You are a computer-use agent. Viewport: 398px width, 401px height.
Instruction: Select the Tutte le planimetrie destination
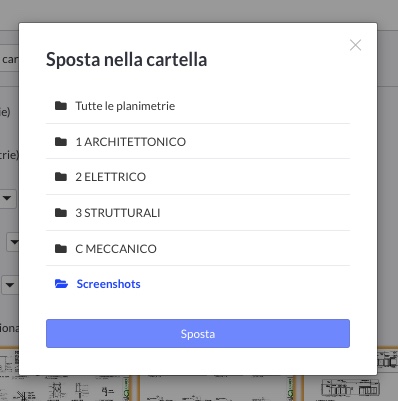coord(125,106)
